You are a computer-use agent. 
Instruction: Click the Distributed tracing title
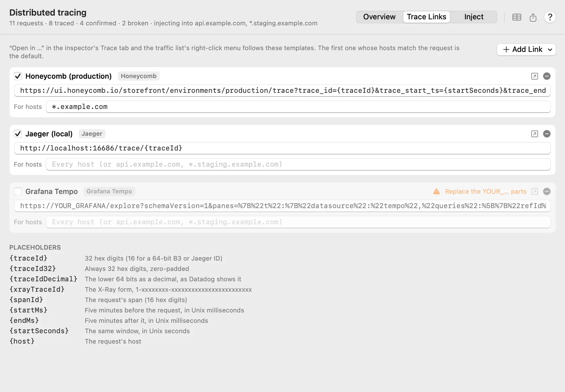[48, 12]
